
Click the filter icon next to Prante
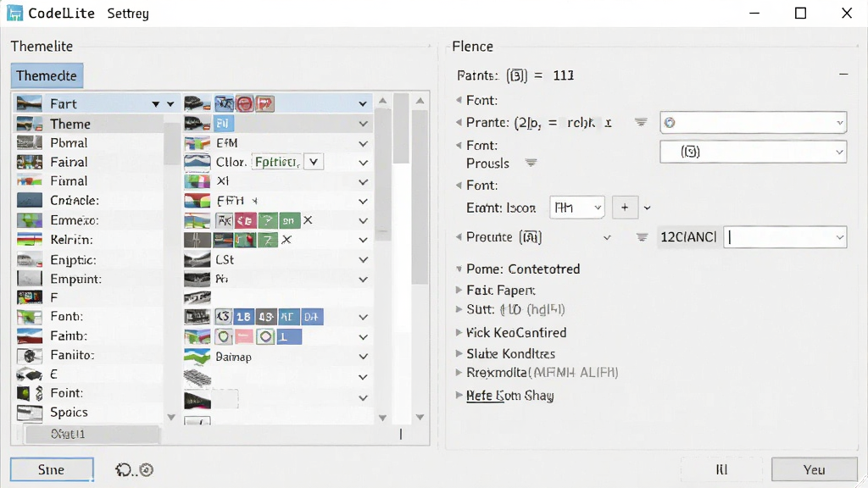point(641,122)
